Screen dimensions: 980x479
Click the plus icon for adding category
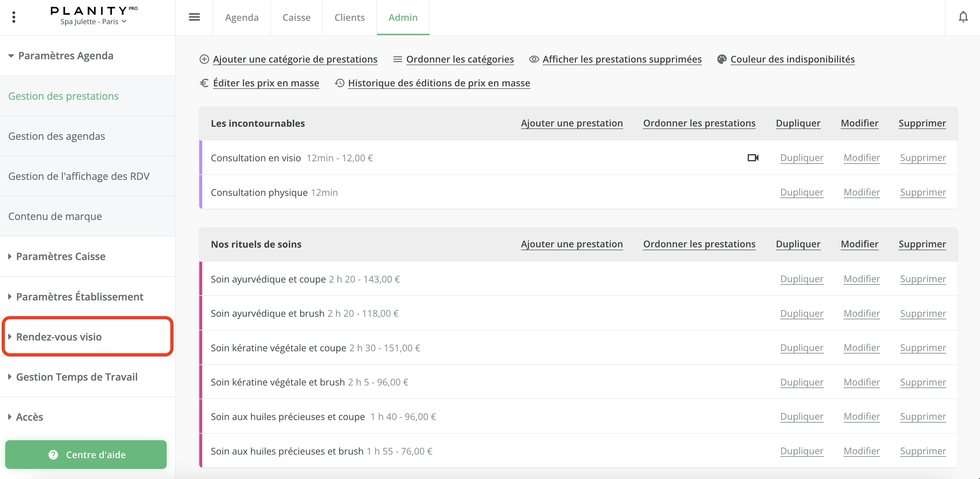click(204, 59)
